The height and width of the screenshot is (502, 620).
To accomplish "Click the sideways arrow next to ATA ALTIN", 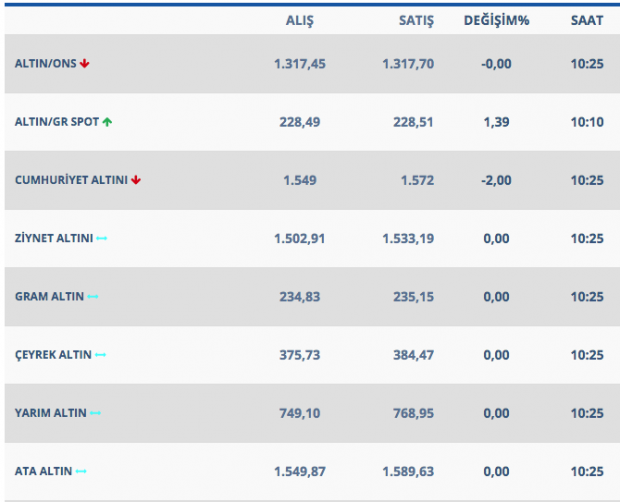I will tap(81, 471).
